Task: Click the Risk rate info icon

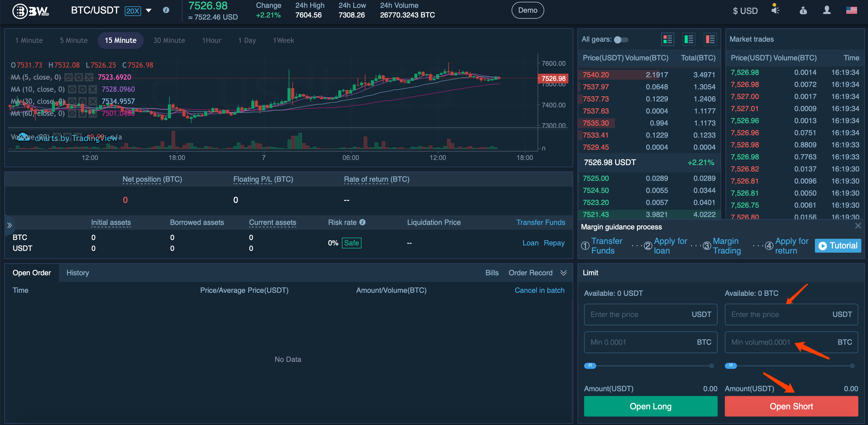Action: click(362, 222)
